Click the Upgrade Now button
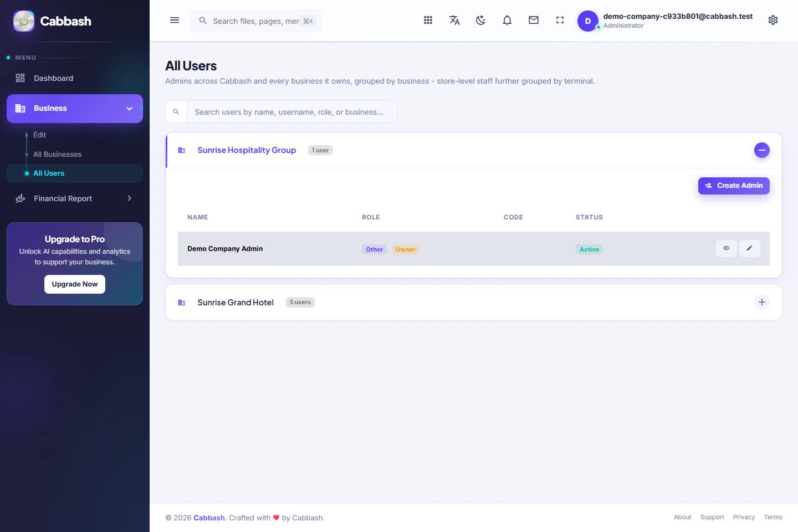The image size is (798, 532). coord(75,284)
